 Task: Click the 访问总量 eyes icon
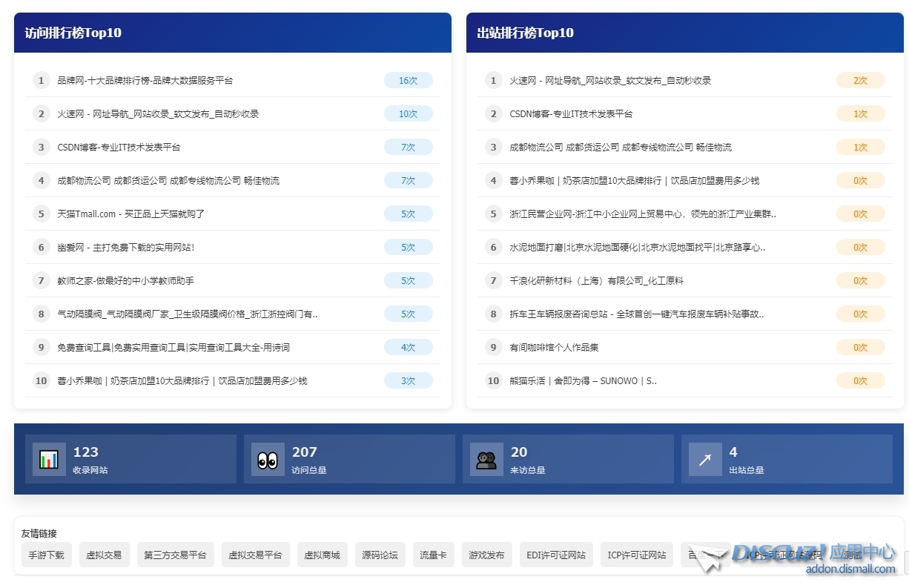(268, 460)
